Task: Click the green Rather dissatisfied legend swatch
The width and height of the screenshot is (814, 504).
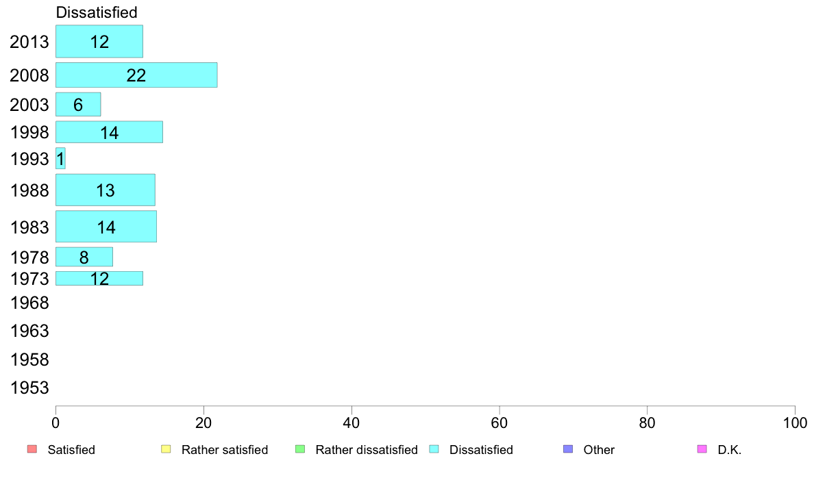Action: (x=299, y=449)
